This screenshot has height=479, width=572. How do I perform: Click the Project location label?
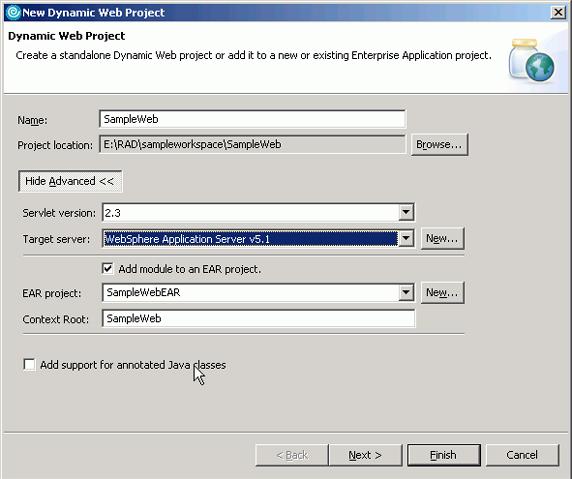point(55,145)
